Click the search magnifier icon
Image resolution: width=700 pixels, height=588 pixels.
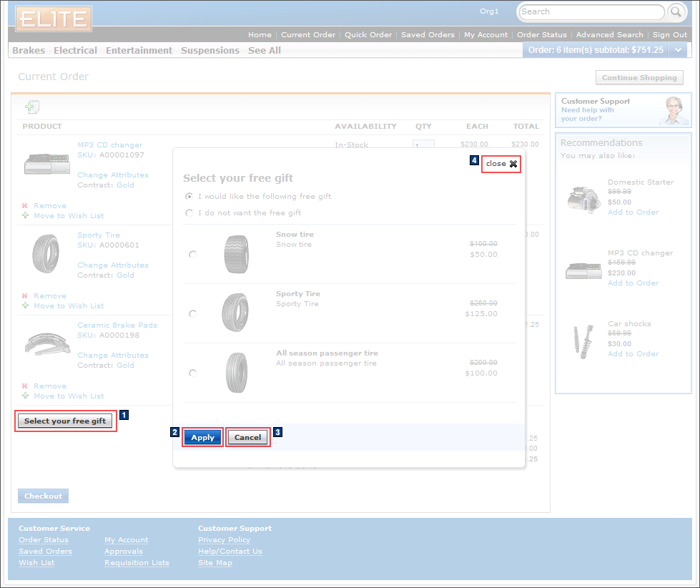coord(676,12)
